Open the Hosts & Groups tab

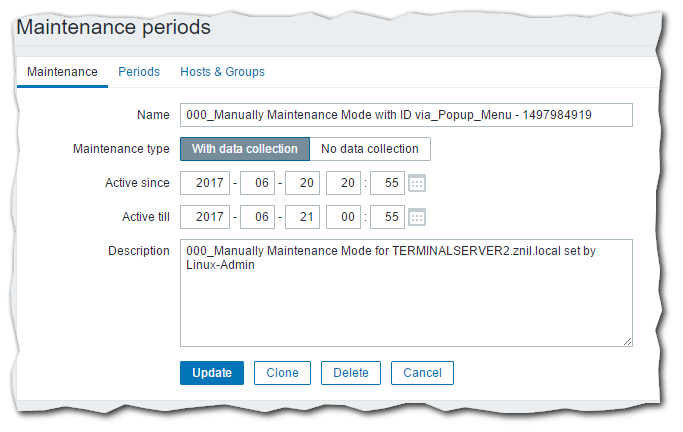(x=222, y=72)
